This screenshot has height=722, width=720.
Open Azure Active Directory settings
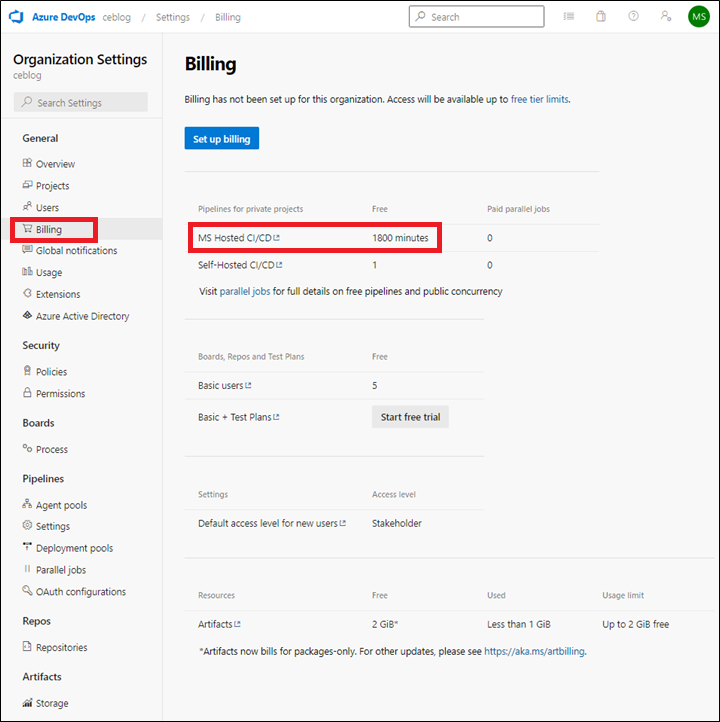[x=82, y=316]
